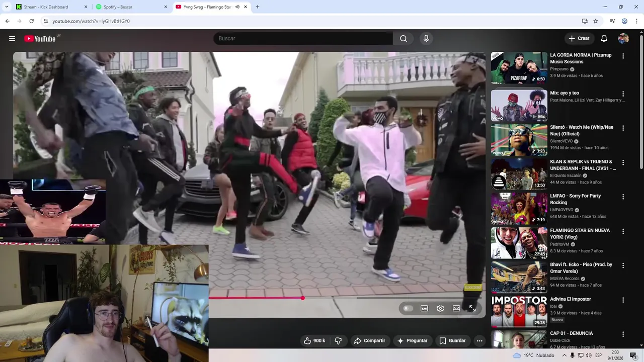Mute the Yvng Swag tab audio icon
644x362 pixels.
pos(237,7)
